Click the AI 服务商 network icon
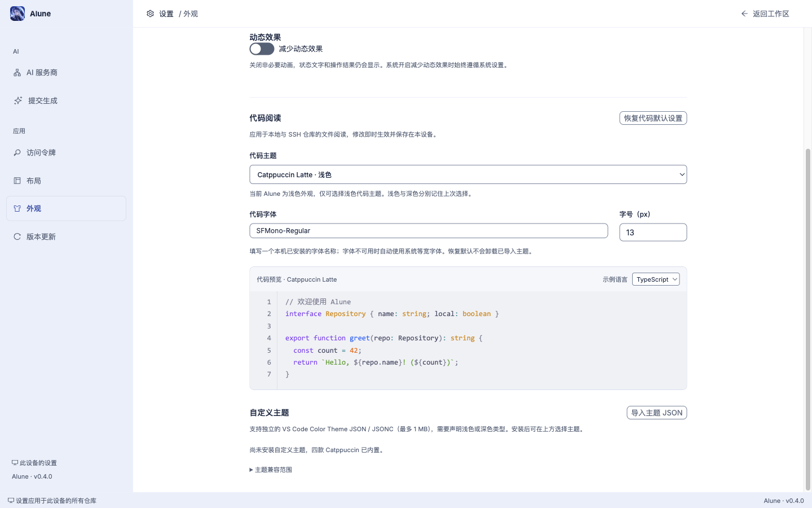The image size is (812, 508). click(x=17, y=72)
